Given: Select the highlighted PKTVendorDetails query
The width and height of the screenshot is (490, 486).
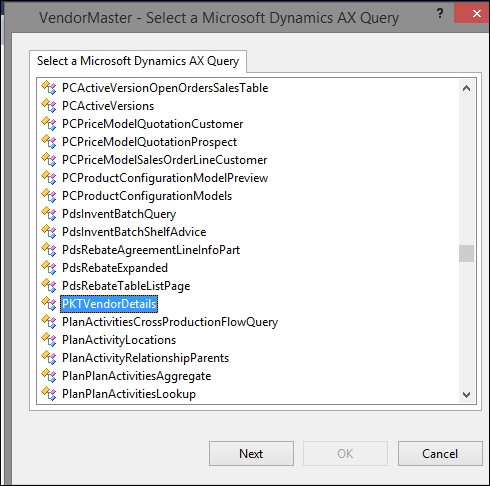Looking at the screenshot, I should coord(109,304).
